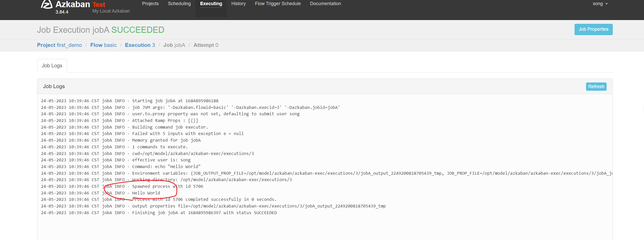
Task: Click the 'Memory granted for job jobA' line
Action: point(121,140)
